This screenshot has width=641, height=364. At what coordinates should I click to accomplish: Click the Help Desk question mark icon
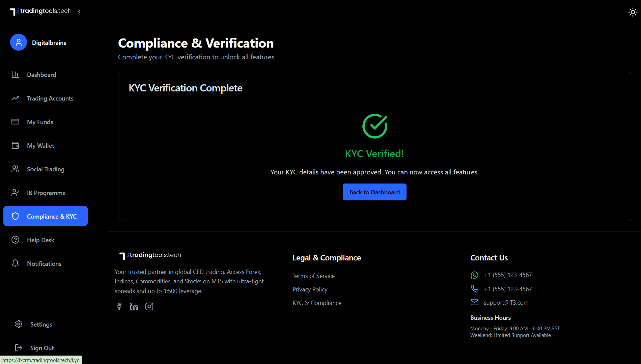click(16, 240)
